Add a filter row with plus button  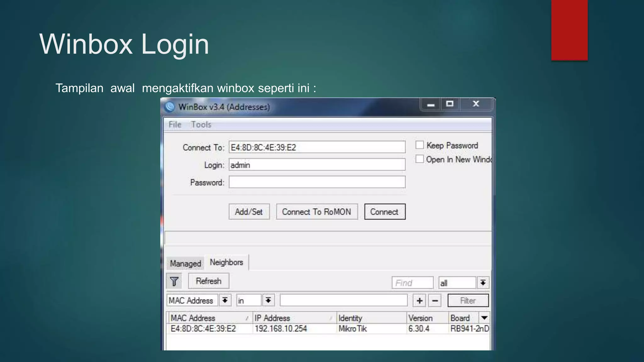419,301
